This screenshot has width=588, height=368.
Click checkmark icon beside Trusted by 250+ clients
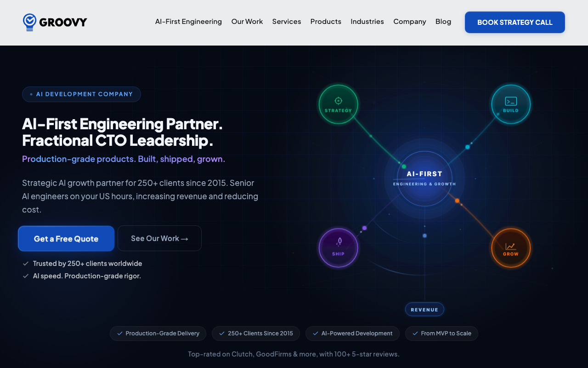pyautogui.click(x=26, y=264)
